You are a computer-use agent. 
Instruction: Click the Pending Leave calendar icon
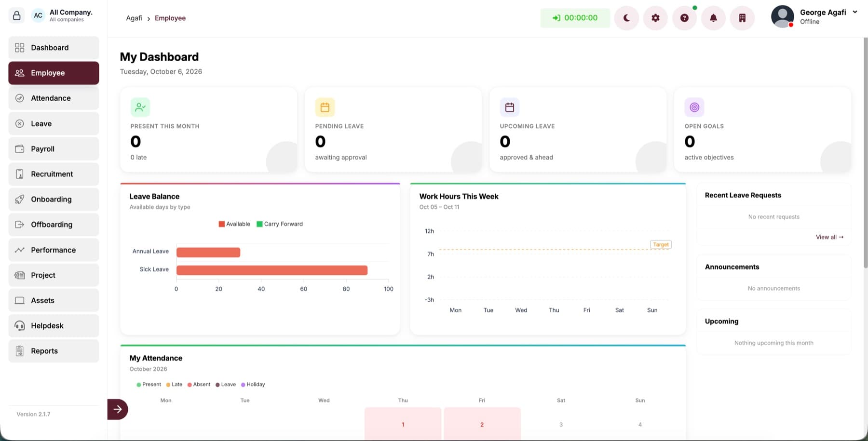click(x=325, y=107)
